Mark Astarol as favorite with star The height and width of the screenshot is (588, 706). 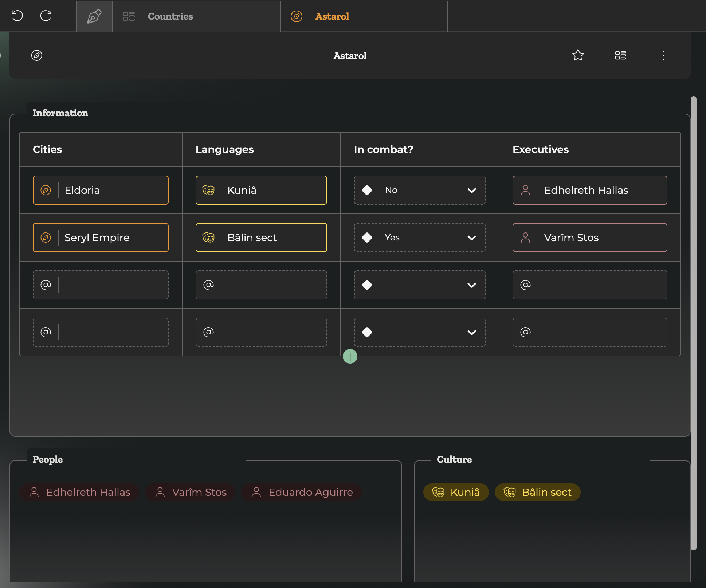pos(578,55)
